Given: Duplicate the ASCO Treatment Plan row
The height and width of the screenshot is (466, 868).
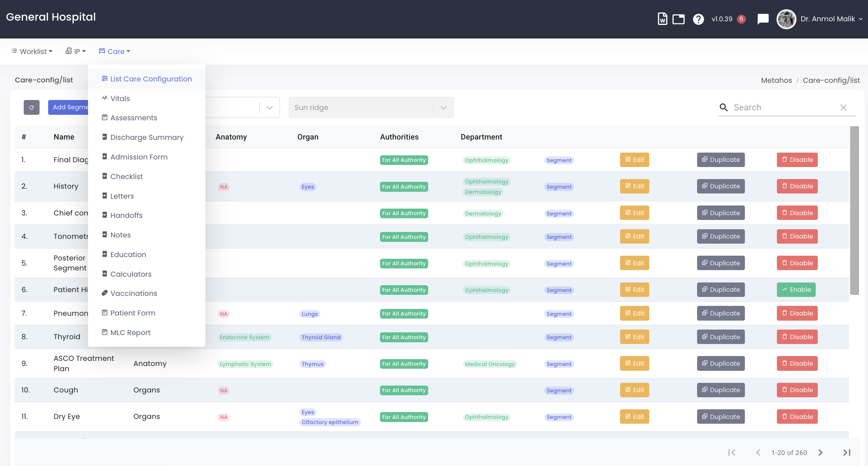Looking at the screenshot, I should point(720,364).
